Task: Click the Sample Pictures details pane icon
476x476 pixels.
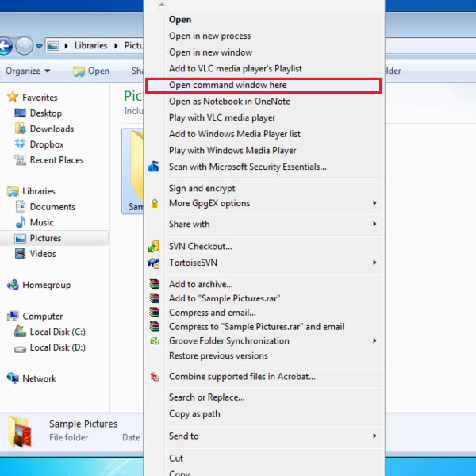Action: click(x=20, y=432)
